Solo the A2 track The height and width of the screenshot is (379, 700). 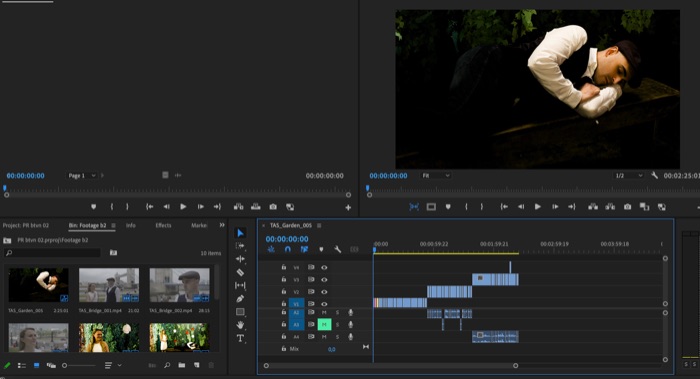[x=337, y=312]
